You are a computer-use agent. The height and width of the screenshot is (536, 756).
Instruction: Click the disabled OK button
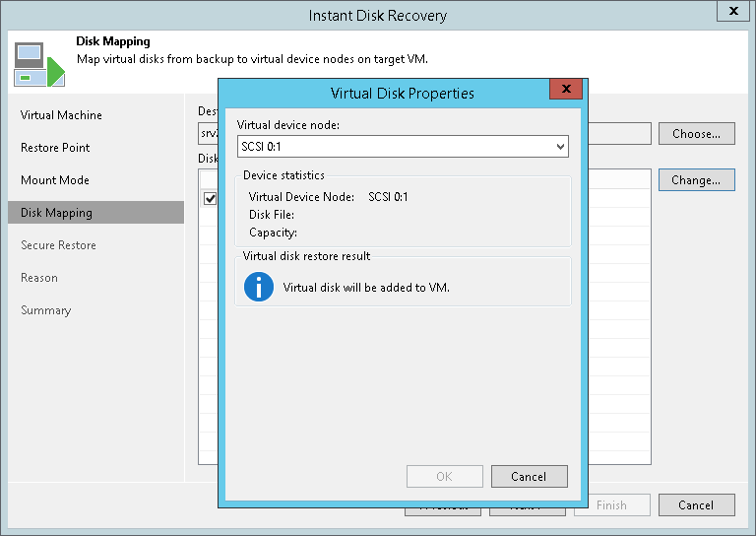coord(445,477)
